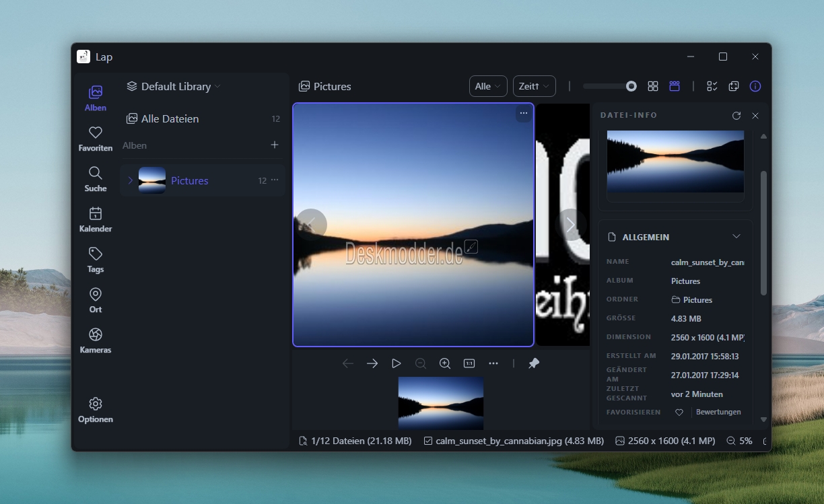Open the Kameras section
Screen dimensions: 824x504
click(x=96, y=340)
